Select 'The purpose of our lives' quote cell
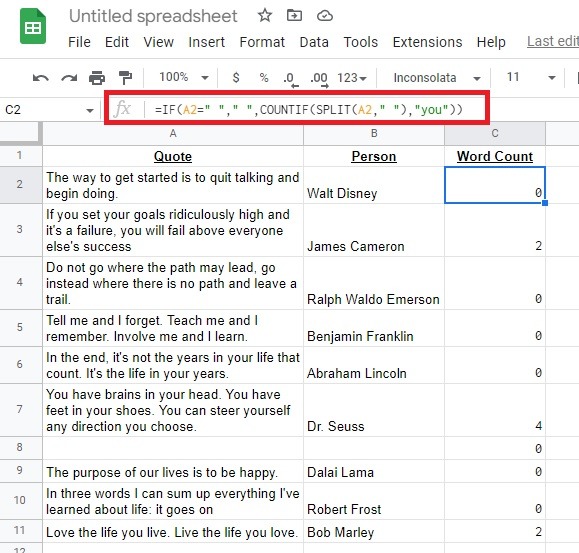 tap(173, 471)
